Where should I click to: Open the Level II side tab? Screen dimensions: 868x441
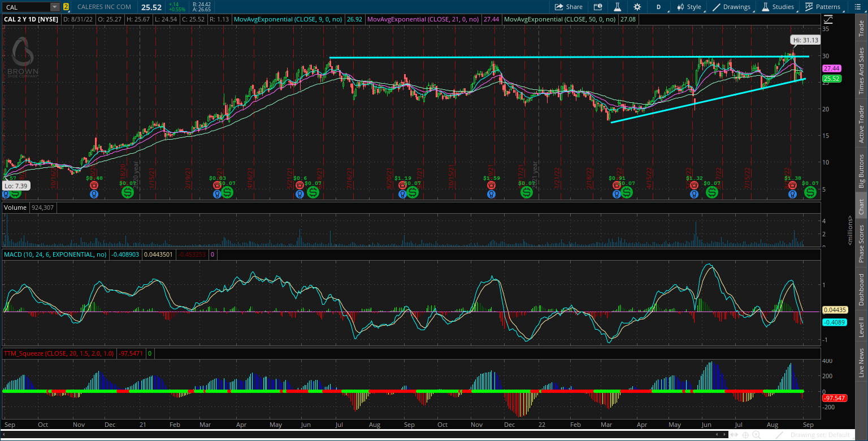[861, 327]
